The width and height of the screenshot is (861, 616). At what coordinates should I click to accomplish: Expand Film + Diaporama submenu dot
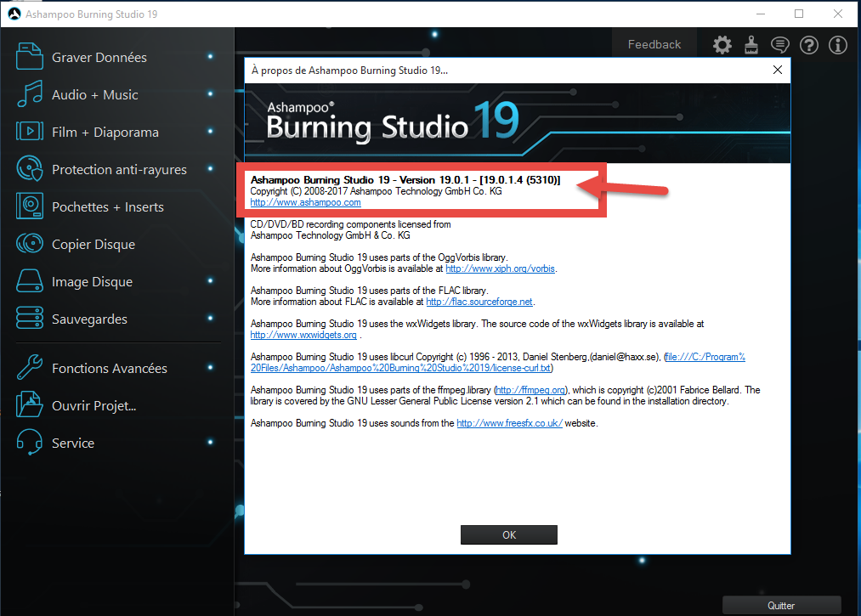210,131
